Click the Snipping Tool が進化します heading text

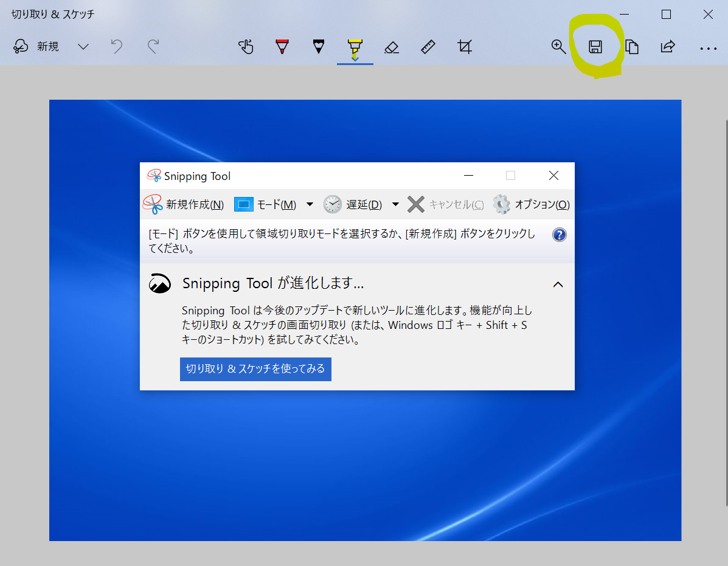point(273,283)
